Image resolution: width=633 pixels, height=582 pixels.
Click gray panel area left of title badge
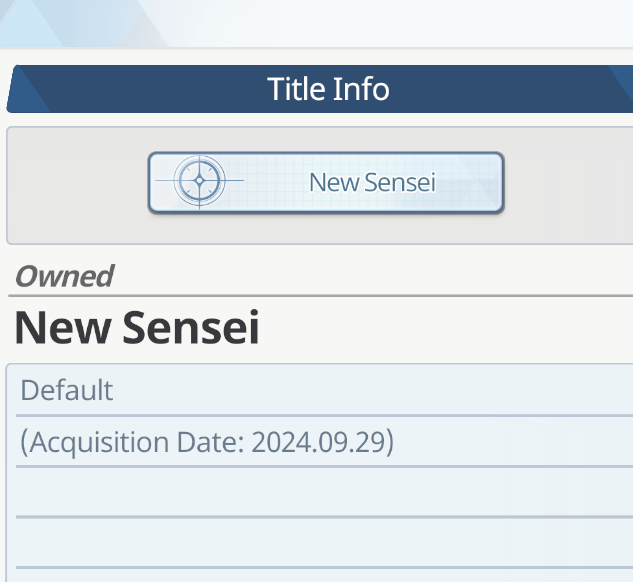pyautogui.click(x=76, y=185)
